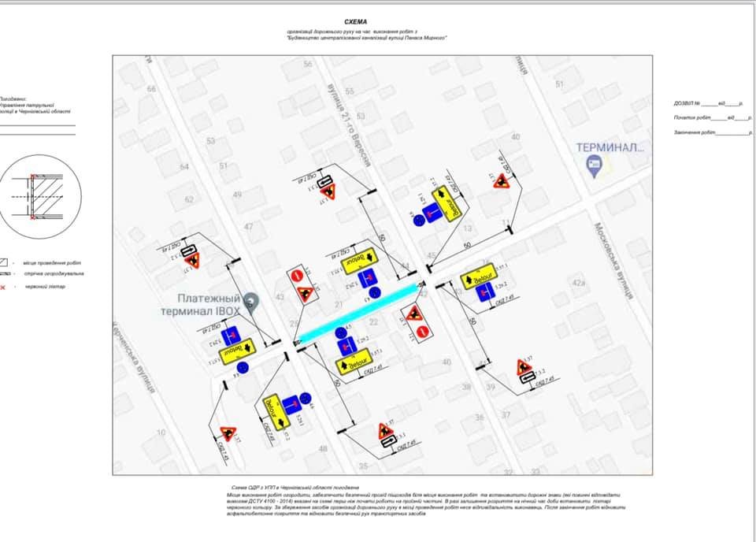This screenshot has width=756, height=542.
Task: Select the red X червоний ліхтар legend symbol
Action: pyautogui.click(x=2, y=287)
